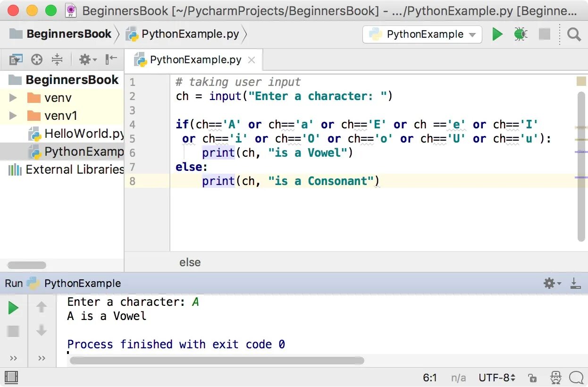Click the Run panel stop square

[x=13, y=331]
